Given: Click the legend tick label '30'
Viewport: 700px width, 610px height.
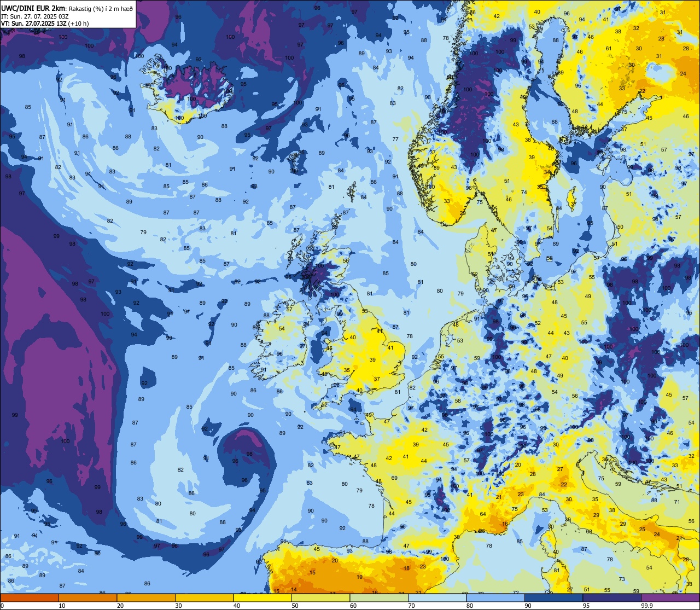Looking at the screenshot, I should pyautogui.click(x=178, y=606).
